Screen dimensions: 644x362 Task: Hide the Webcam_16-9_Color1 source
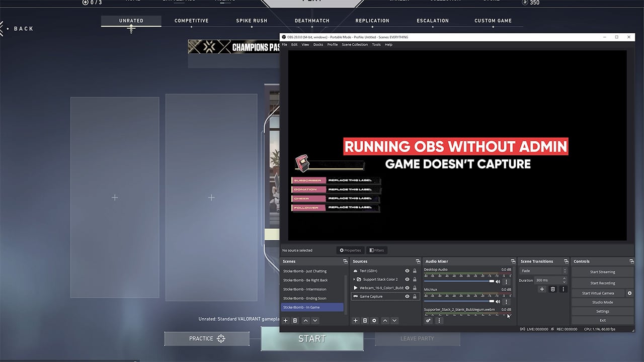[407, 288]
